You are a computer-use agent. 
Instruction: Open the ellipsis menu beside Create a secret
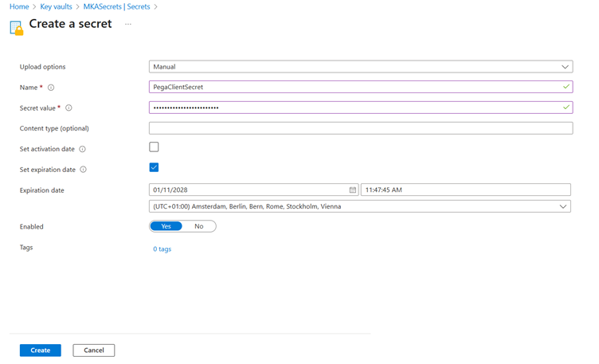click(x=127, y=25)
